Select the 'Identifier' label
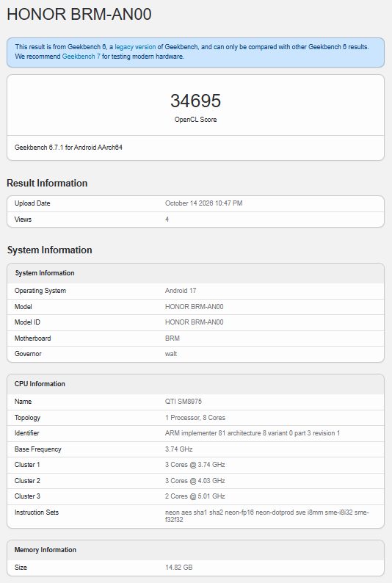The width and height of the screenshot is (392, 583). point(26,433)
